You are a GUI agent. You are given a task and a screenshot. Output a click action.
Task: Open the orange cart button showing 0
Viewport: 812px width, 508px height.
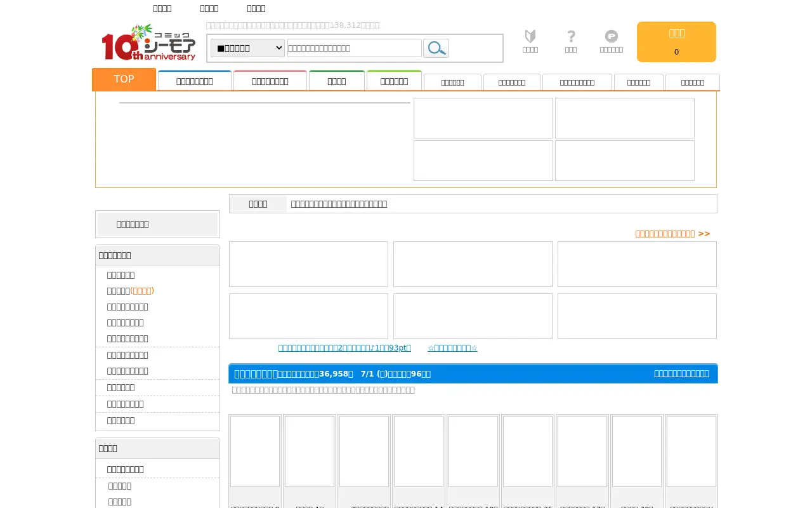pyautogui.click(x=676, y=42)
